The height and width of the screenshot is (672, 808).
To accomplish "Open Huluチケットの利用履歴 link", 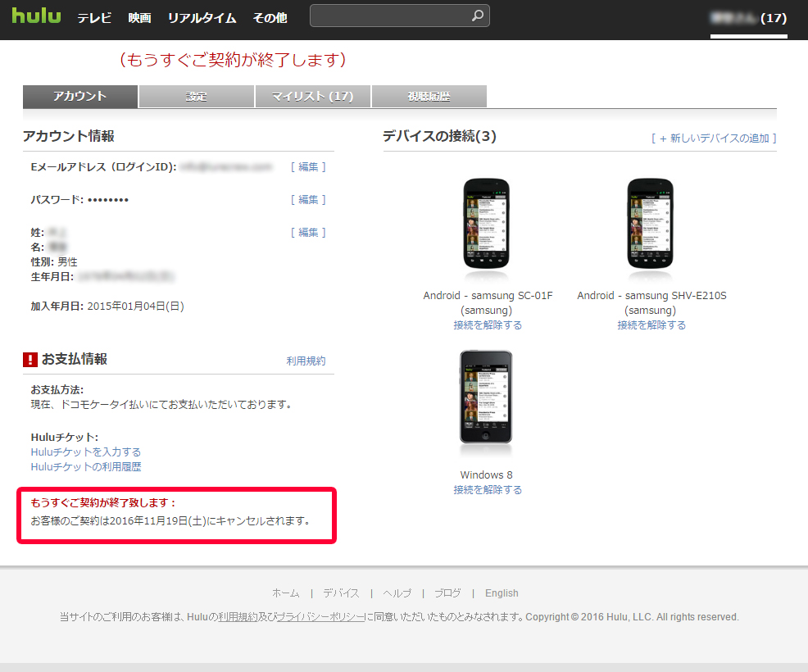I will 85,467.
